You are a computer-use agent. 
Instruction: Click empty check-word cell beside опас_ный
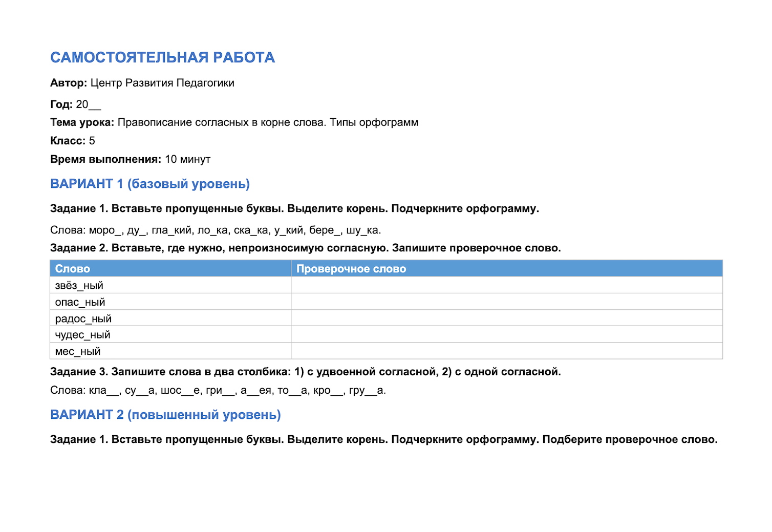[x=507, y=302]
